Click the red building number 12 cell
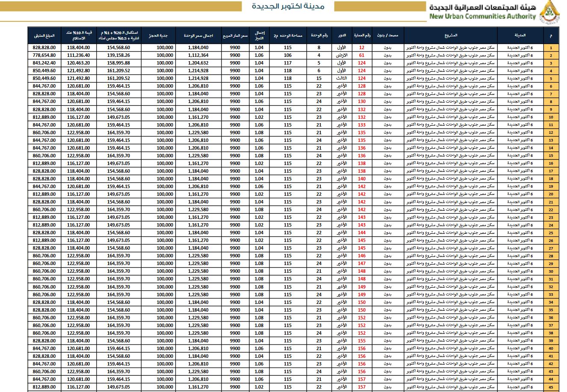This screenshot has height=392, width=567. point(362,48)
